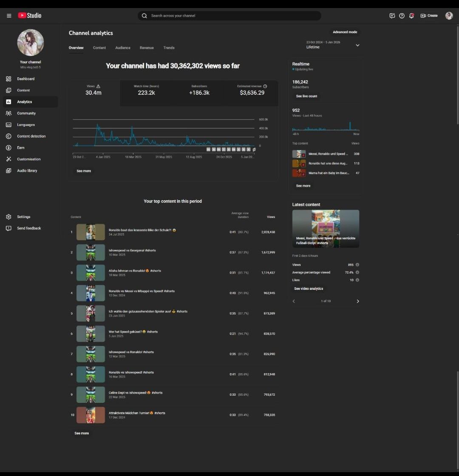Switch to the Revenue tab

[147, 48]
